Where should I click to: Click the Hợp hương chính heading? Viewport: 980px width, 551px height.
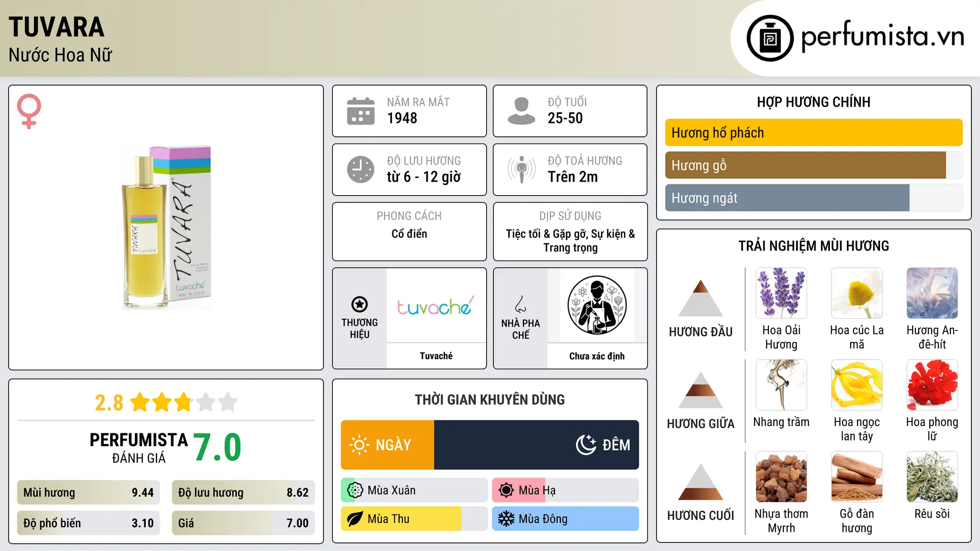tap(813, 102)
